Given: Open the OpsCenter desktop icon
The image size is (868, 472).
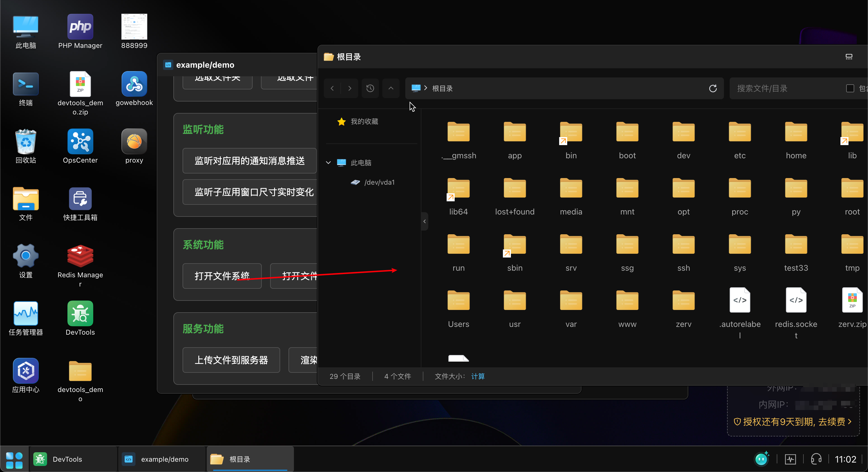Looking at the screenshot, I should click(x=80, y=146).
